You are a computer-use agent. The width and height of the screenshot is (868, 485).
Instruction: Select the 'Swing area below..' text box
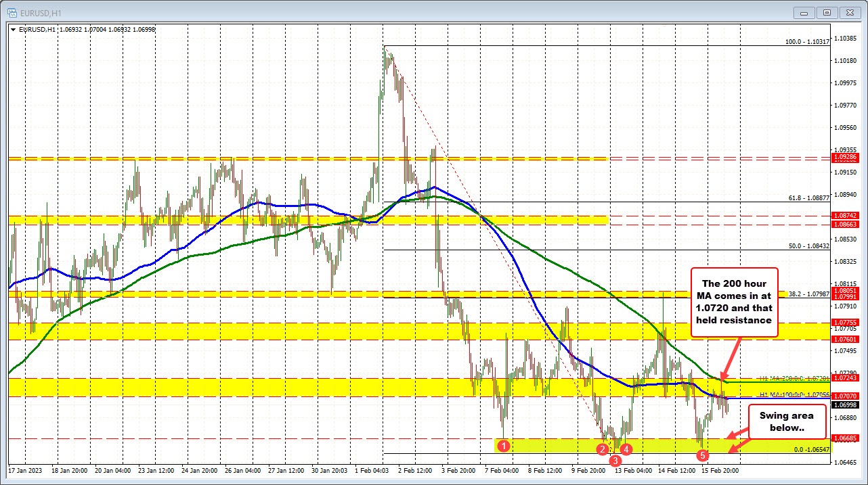[x=786, y=421]
